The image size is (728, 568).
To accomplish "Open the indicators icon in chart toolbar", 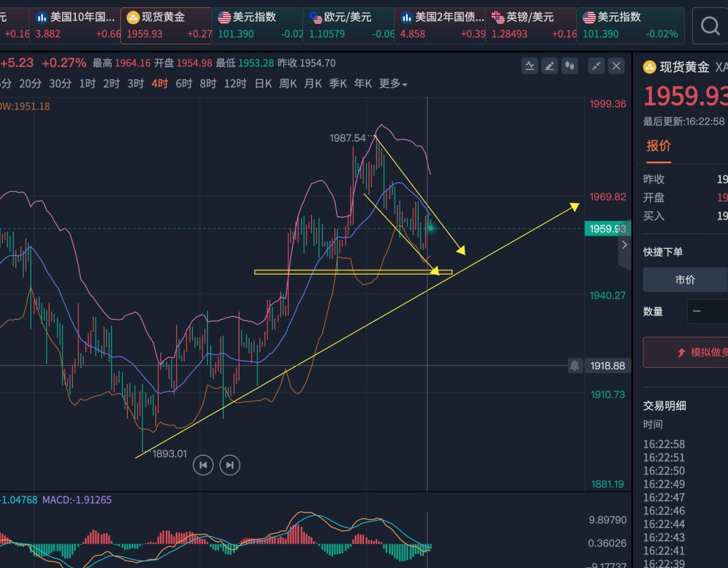I will point(530,66).
